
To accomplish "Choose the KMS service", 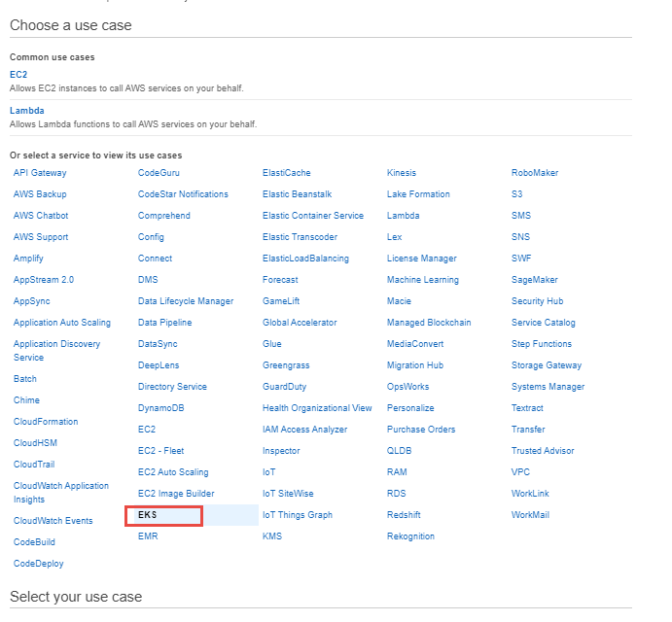I will click(272, 536).
